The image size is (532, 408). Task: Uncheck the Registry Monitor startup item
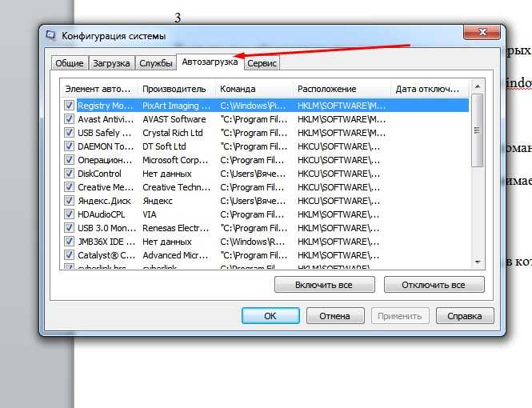tap(69, 106)
